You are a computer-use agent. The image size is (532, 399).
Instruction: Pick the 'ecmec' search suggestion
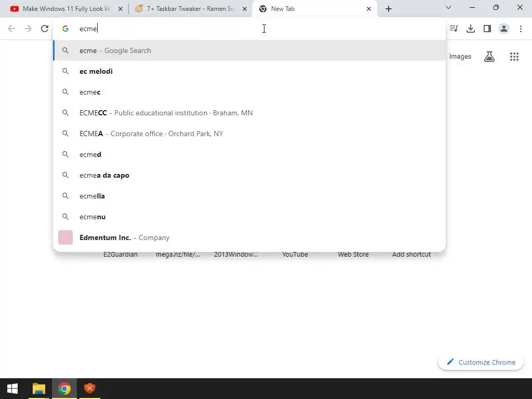click(249, 92)
